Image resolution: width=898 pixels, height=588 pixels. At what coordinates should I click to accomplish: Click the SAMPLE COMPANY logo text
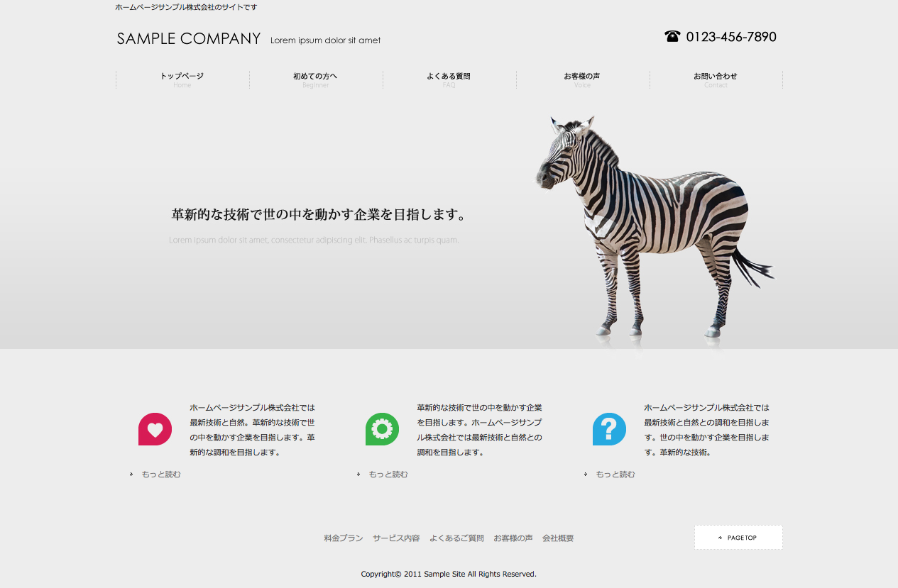pos(189,39)
